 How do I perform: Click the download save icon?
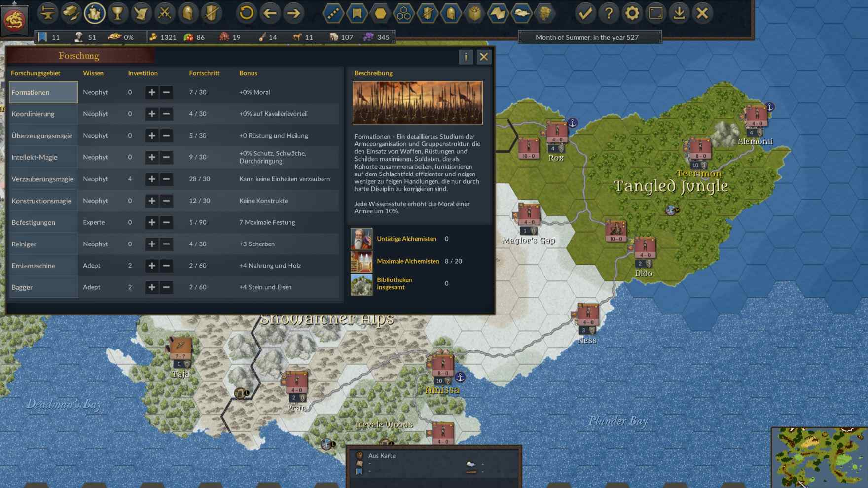click(679, 13)
